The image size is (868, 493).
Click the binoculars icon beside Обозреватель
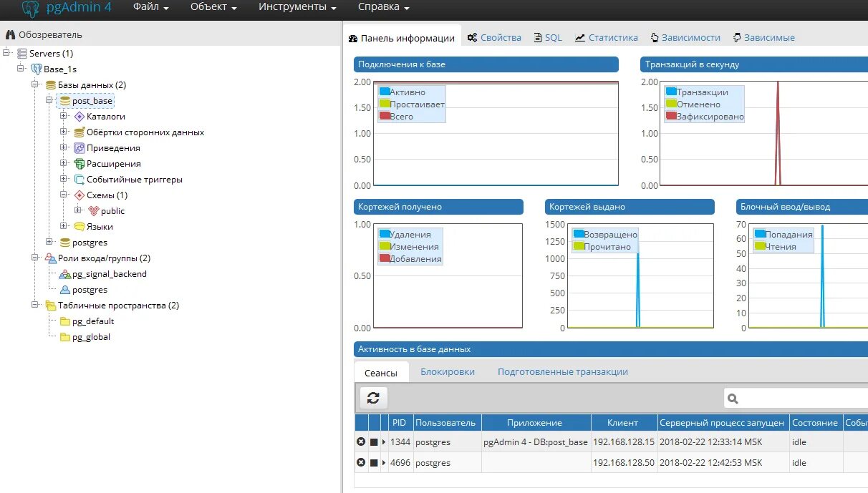10,34
